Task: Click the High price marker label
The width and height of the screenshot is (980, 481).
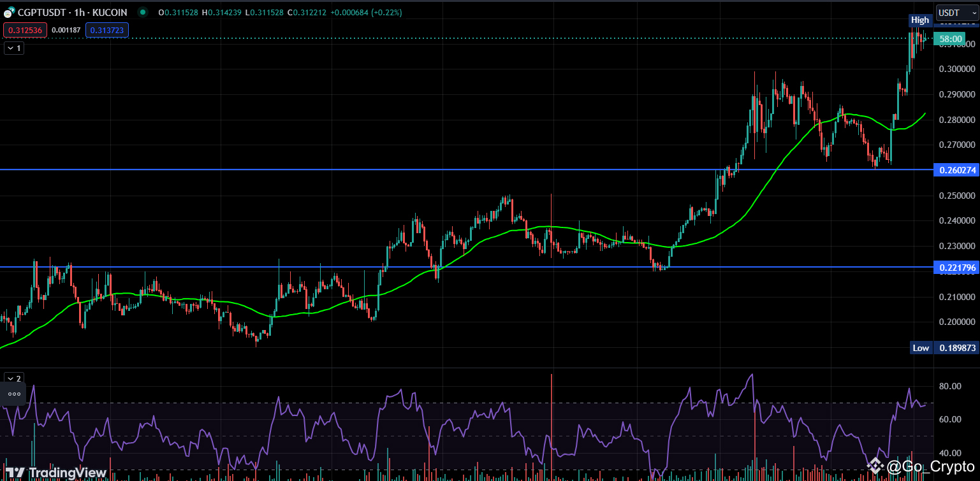Action: click(x=920, y=20)
